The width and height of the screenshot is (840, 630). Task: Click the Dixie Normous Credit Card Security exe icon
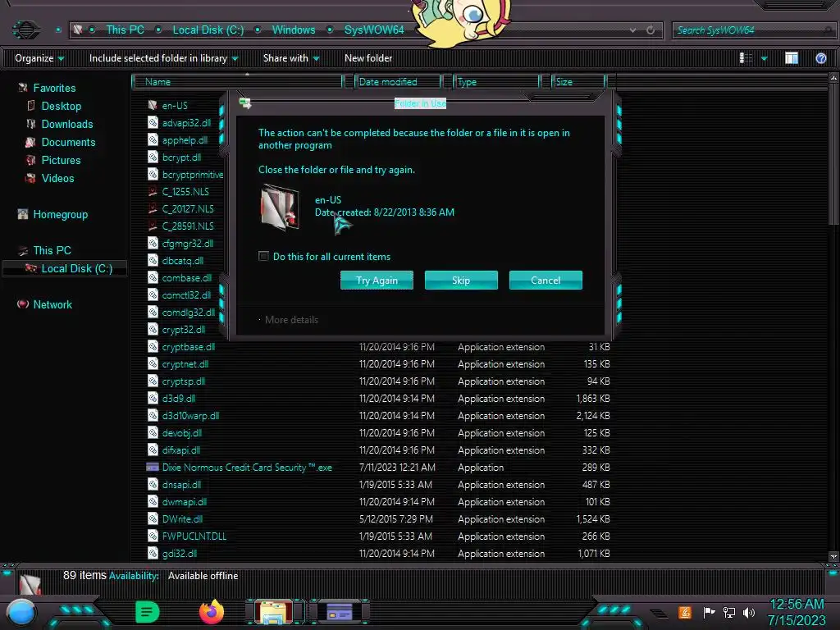pyautogui.click(x=153, y=467)
